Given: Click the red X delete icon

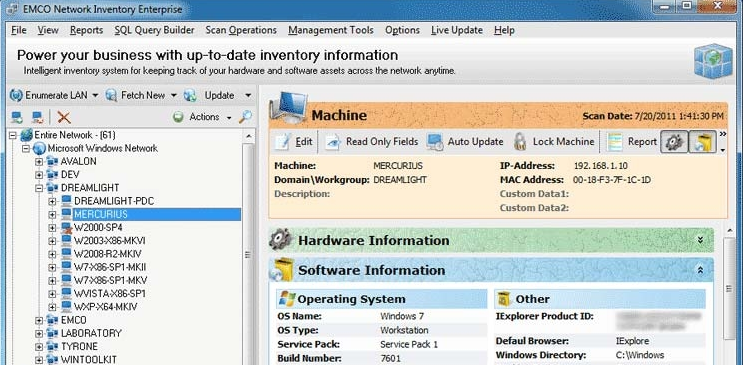Looking at the screenshot, I should click(x=64, y=117).
